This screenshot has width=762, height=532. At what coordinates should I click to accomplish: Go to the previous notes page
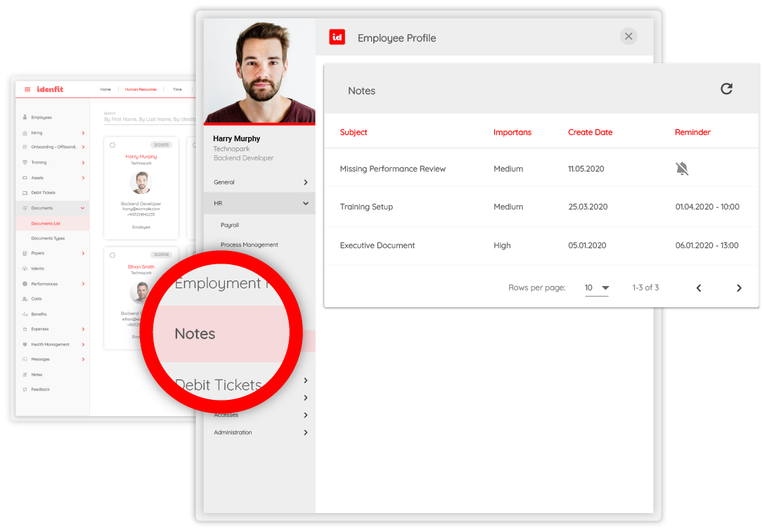pyautogui.click(x=699, y=288)
